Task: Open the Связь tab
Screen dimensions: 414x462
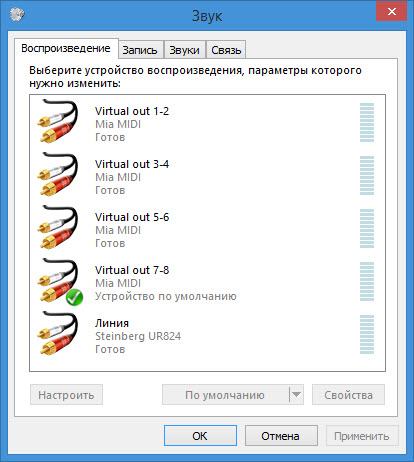Action: pos(226,50)
